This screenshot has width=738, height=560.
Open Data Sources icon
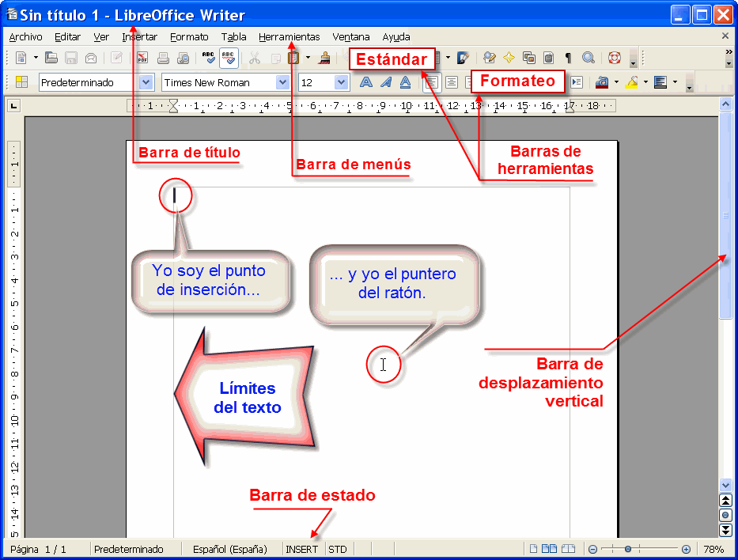[548, 58]
